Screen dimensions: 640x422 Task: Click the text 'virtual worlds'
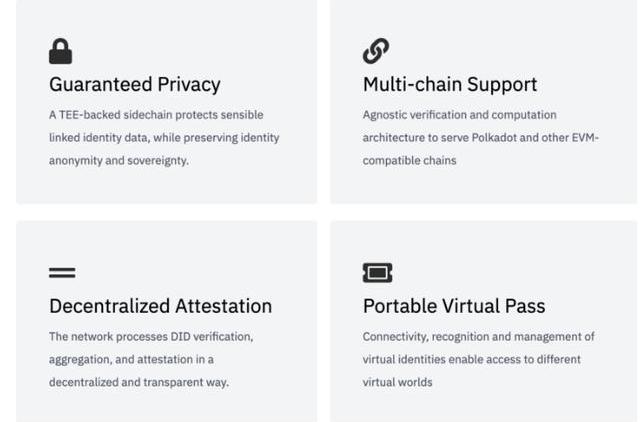(x=397, y=382)
